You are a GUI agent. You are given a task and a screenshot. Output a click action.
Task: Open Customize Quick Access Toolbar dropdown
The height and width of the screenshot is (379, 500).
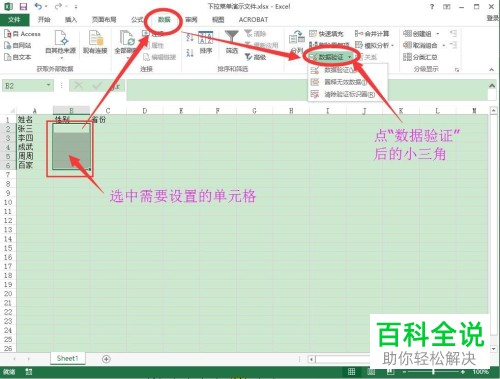click(x=76, y=6)
